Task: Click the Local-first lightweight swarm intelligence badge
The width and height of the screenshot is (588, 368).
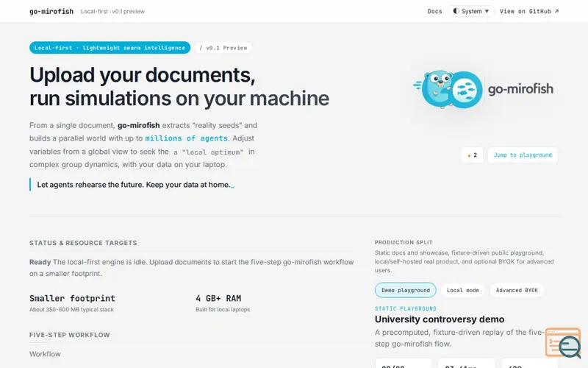Action: click(110, 48)
